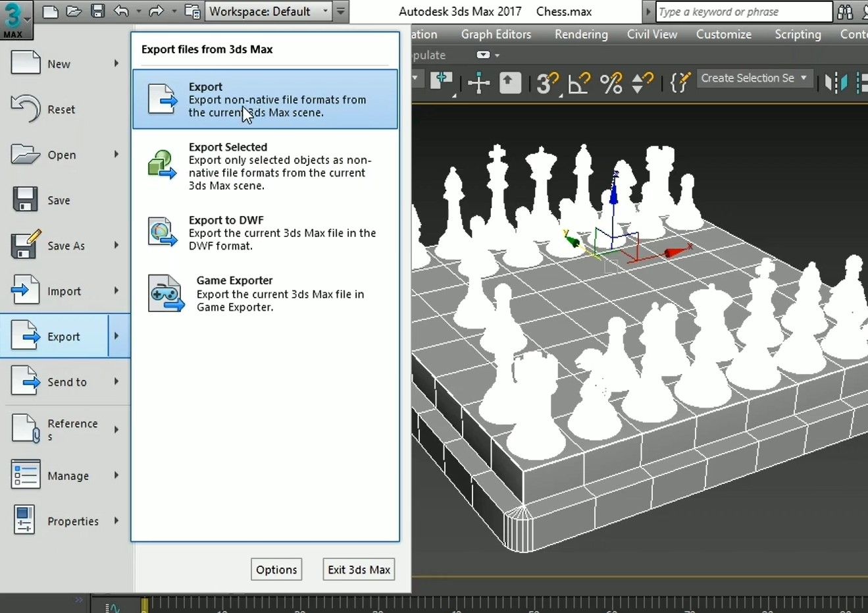This screenshot has height=613, width=868.
Task: Click the binoculars search icon
Action: pyautogui.click(x=845, y=12)
